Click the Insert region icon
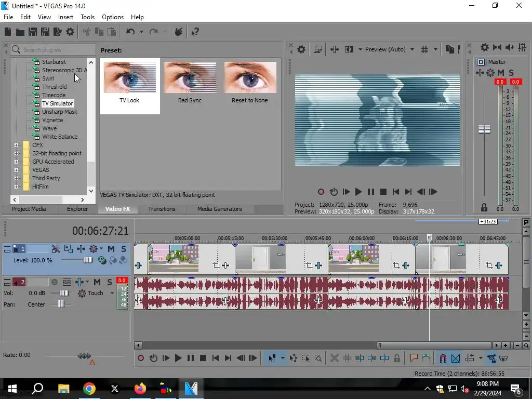The width and height of the screenshot is (532, 399). click(426, 358)
